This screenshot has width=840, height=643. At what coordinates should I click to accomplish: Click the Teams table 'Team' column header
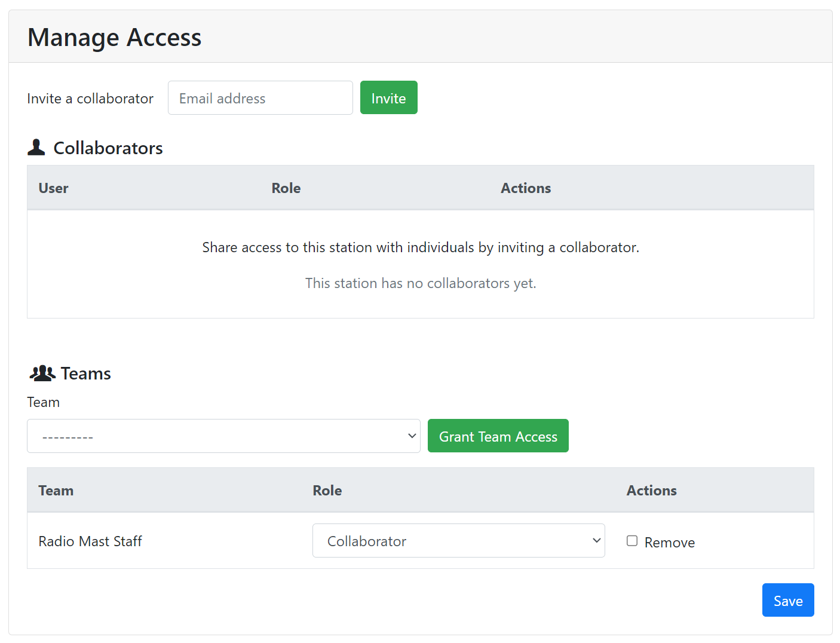[x=56, y=491]
